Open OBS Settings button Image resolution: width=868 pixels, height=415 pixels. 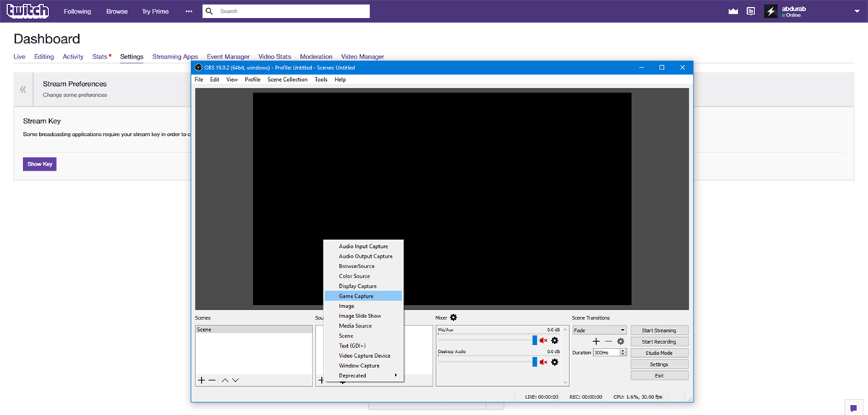659,364
